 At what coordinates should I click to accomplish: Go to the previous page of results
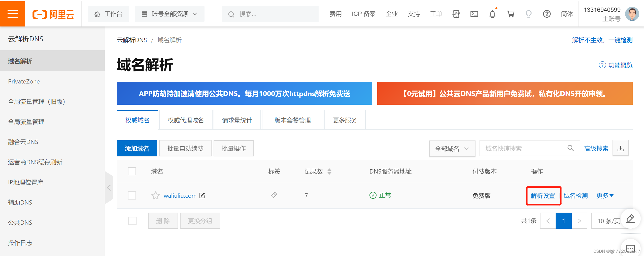point(548,221)
